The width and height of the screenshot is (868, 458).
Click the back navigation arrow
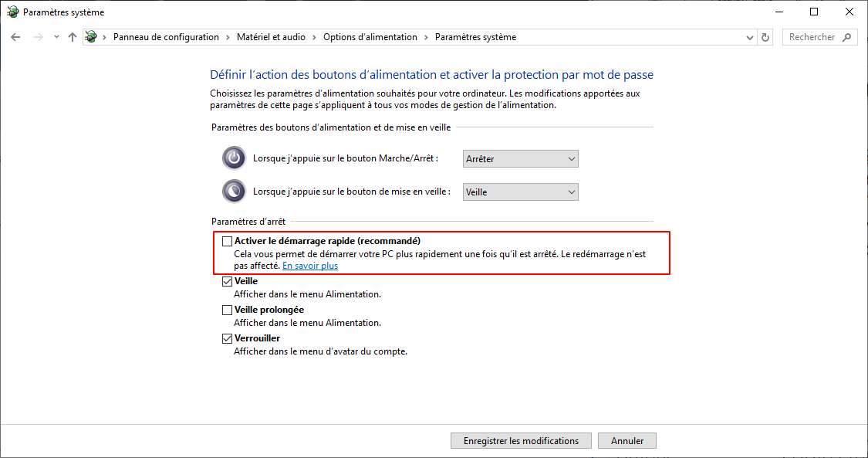16,37
